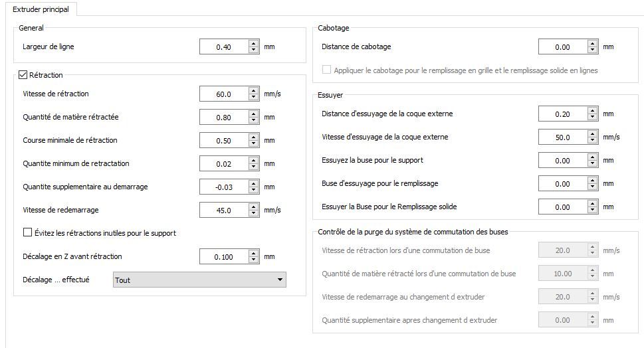Open the Décalage effectué dropdown showing Tout
Screen dimensions: 644x348
(199, 280)
